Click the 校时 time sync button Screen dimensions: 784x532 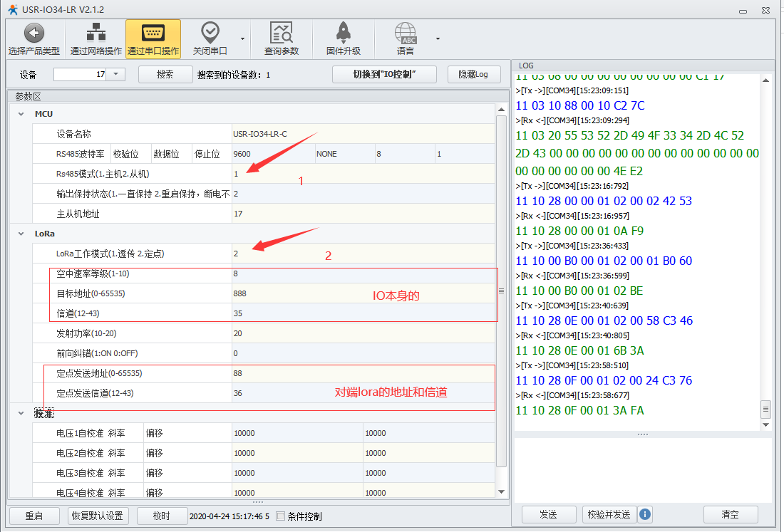point(162,516)
